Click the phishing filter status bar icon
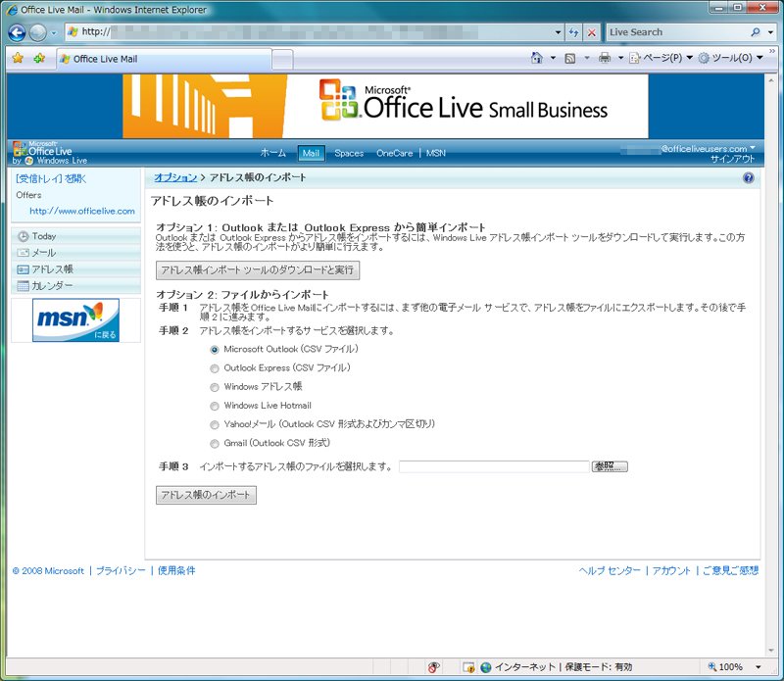 [x=433, y=667]
